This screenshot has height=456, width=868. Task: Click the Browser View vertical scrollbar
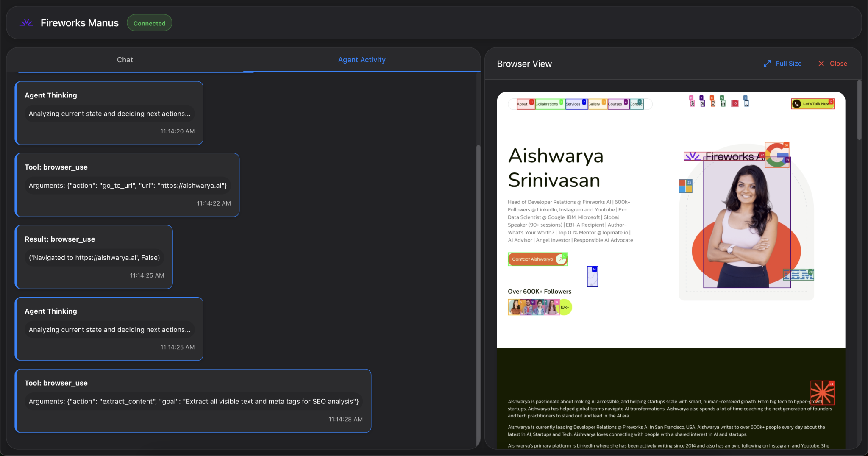click(x=859, y=110)
